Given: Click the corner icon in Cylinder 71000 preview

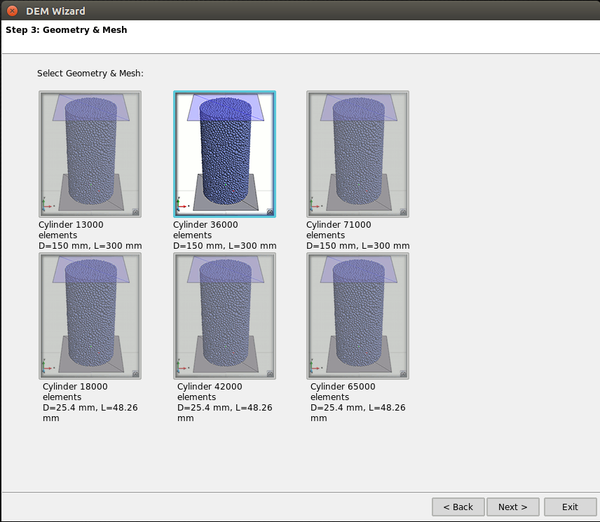Looking at the screenshot, I should click(403, 211).
